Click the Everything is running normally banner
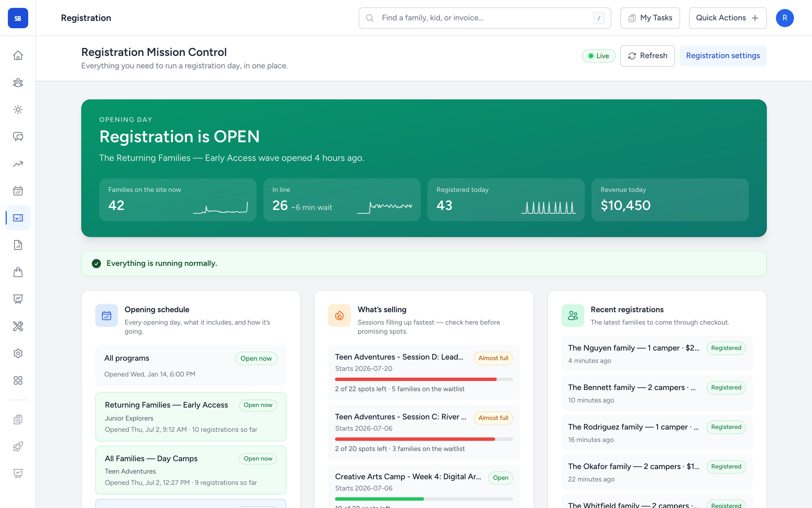 [424, 264]
